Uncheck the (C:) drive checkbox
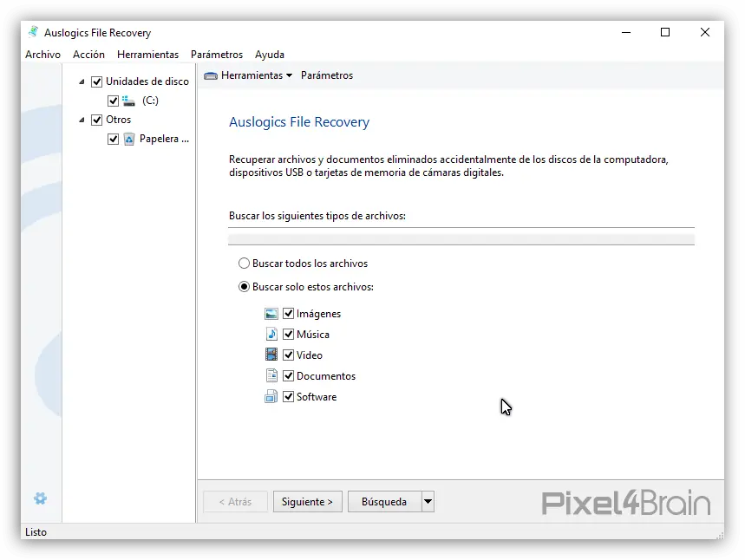The width and height of the screenshot is (745, 560). pyautogui.click(x=113, y=101)
